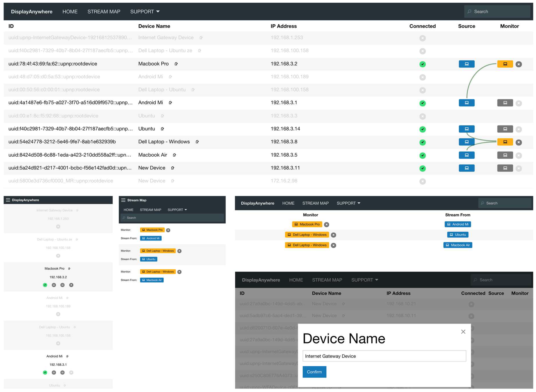Click Confirm in Device Name dialog
The height and width of the screenshot is (392, 536).
[314, 372]
